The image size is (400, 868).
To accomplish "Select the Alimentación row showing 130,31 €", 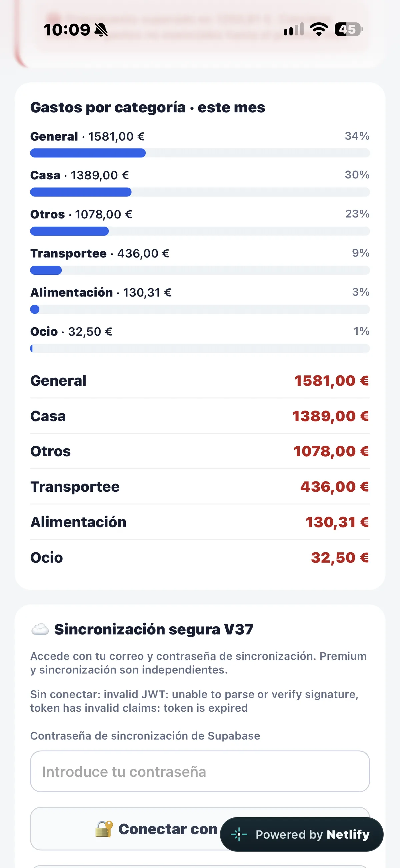I will tap(200, 522).
